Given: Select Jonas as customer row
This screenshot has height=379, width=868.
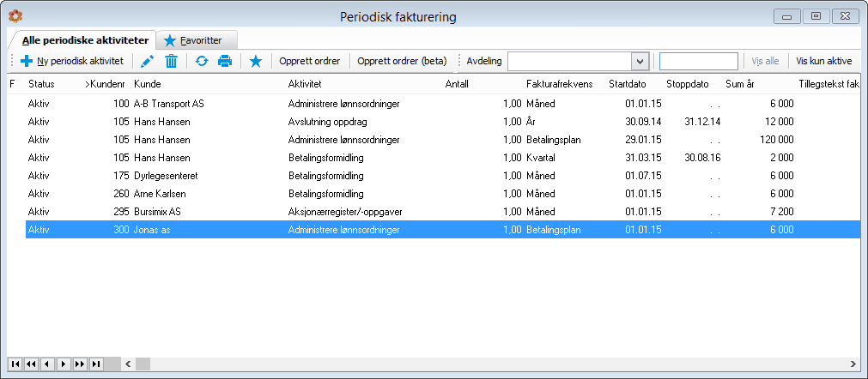Looking at the screenshot, I should [x=442, y=230].
